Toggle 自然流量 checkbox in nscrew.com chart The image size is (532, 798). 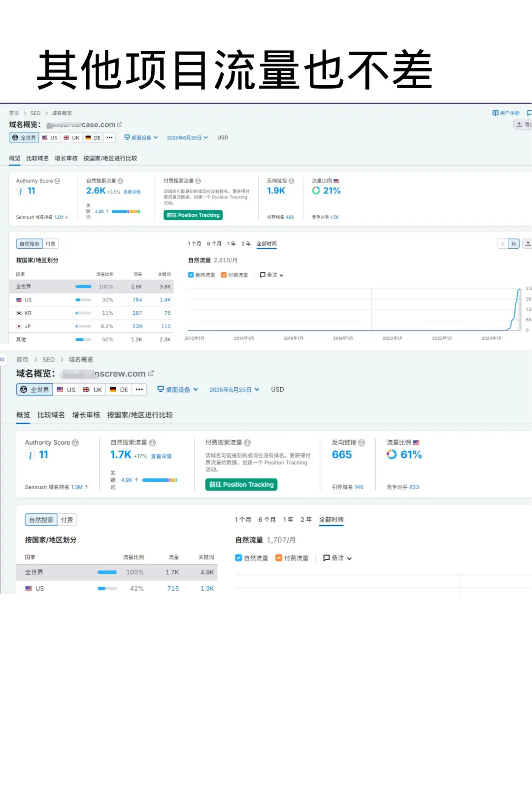238,558
